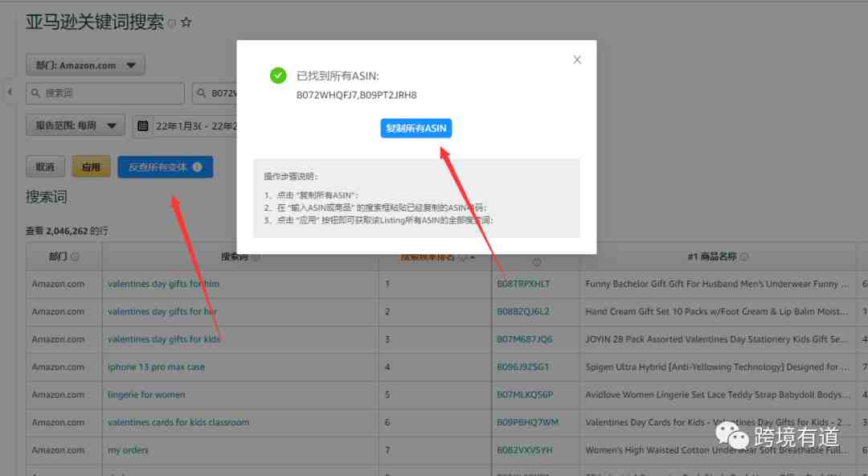Open ASIN link B08TRPXHLT

tap(523, 284)
